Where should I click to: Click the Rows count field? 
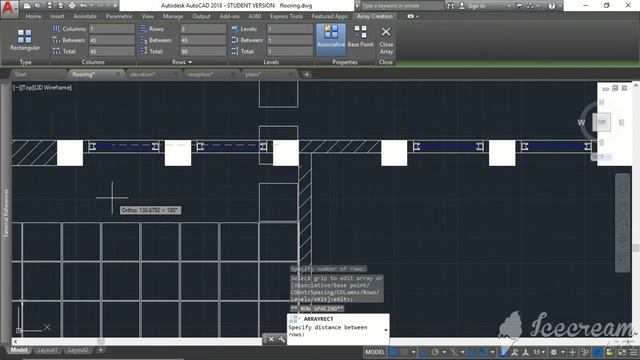click(x=203, y=29)
